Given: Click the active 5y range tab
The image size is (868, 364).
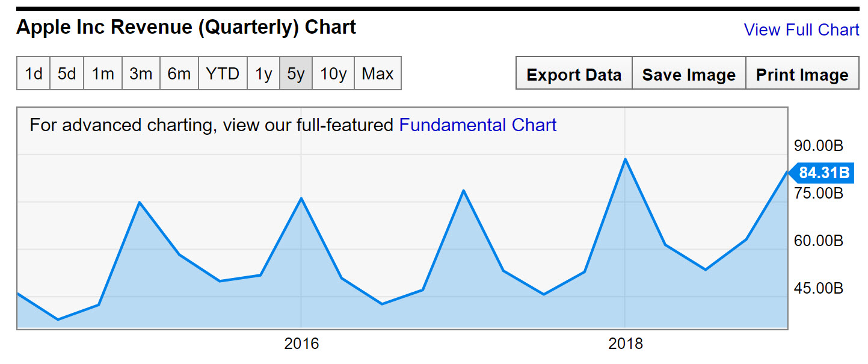Looking at the screenshot, I should coord(296,74).
